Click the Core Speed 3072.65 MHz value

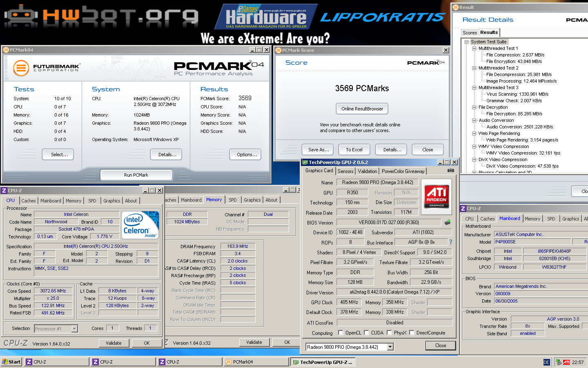[x=53, y=291]
